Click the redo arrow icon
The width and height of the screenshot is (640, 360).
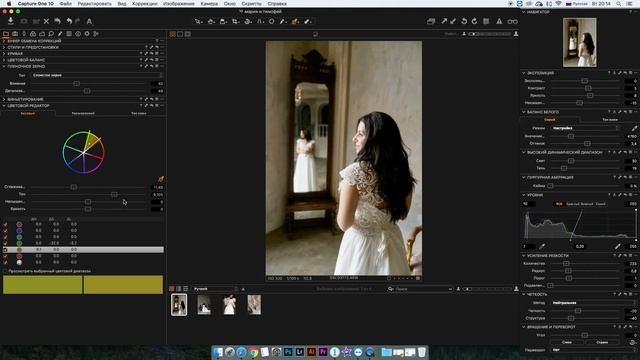78,21
